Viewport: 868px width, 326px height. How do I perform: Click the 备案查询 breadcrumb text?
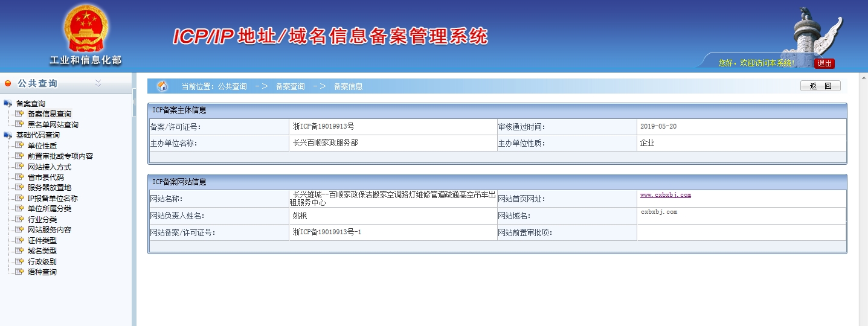click(x=291, y=86)
